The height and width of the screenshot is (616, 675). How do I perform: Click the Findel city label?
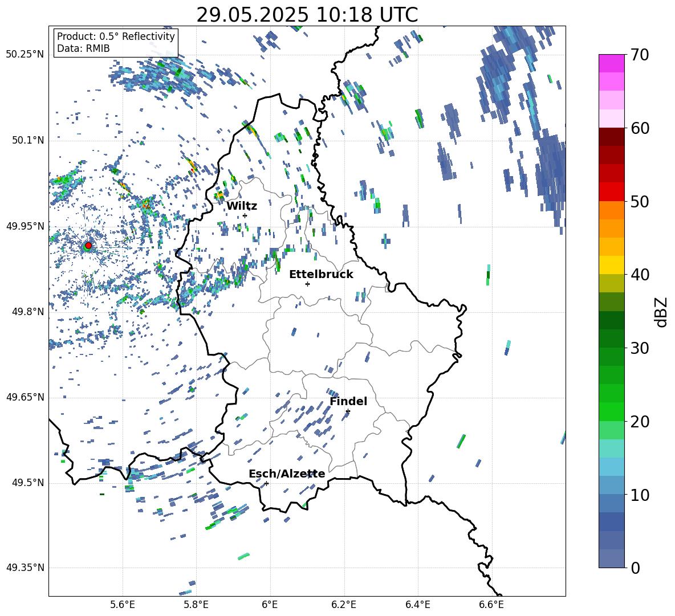click(348, 401)
